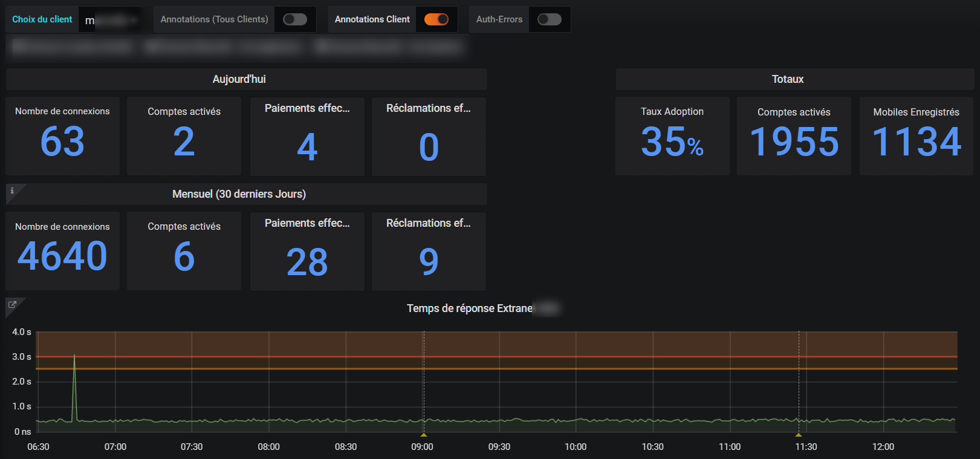Click the 09:00 annotation marker triangle
Screen dimensions: 980x459
[x=424, y=435]
